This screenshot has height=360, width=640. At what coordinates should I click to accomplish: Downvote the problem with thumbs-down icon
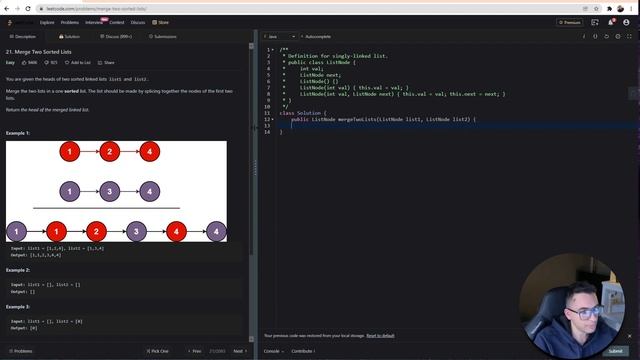pyautogui.click(x=47, y=62)
